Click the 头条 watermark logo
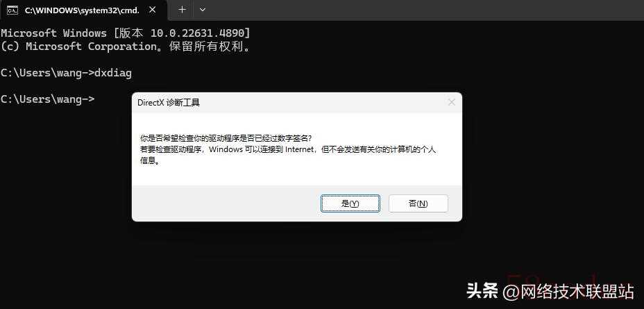The height and width of the screenshot is (309, 644). pos(482,292)
